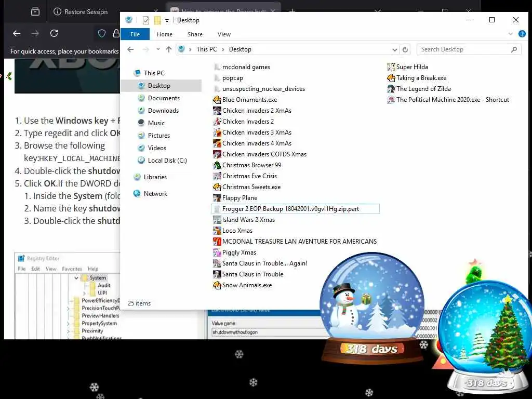Select the Santa Claus in Trouble... Again! icon

coord(217,263)
